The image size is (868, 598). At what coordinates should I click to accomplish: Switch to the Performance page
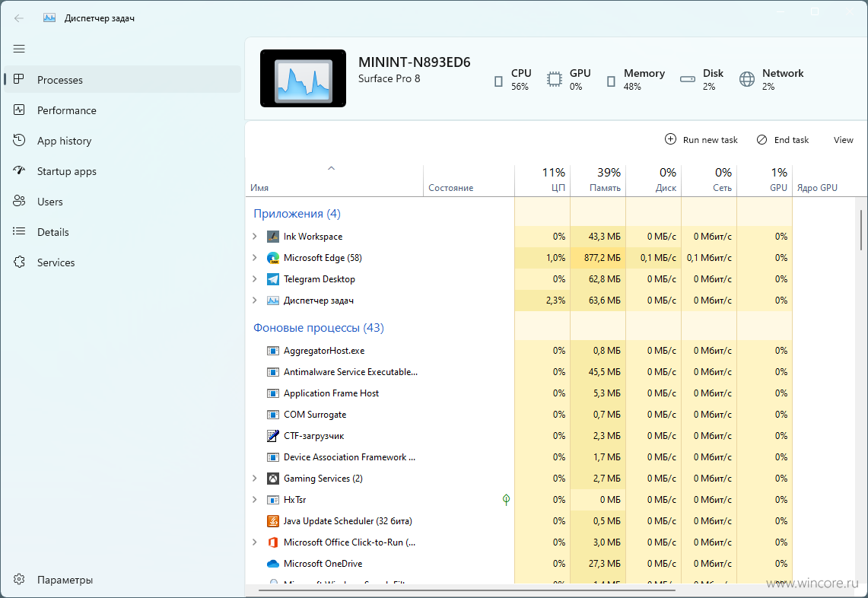122,110
